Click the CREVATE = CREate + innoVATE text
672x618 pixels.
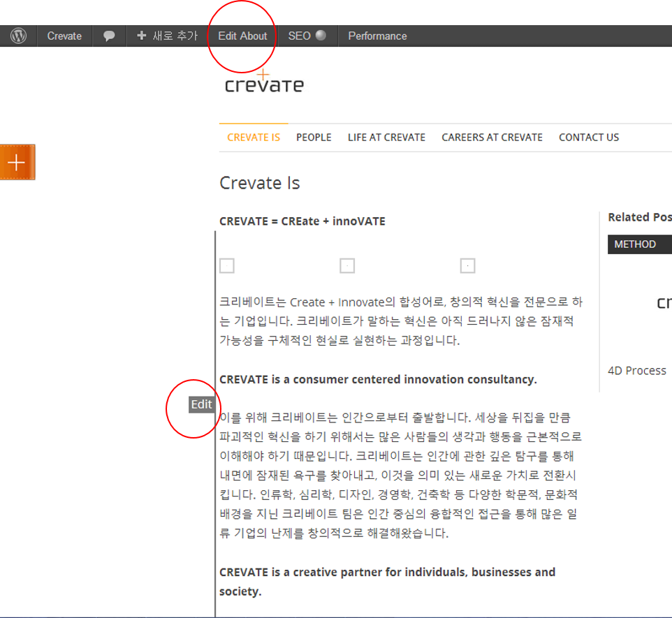[302, 221]
